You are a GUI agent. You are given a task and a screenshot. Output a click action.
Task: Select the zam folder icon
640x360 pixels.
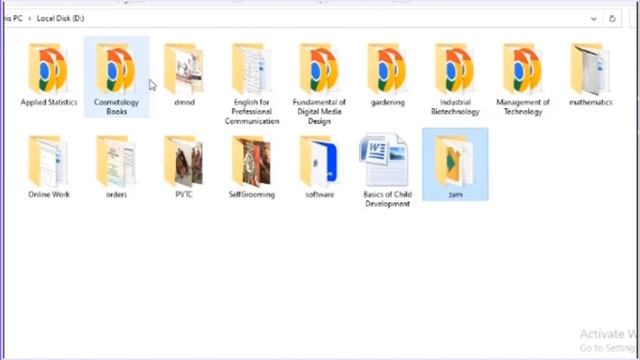455,161
